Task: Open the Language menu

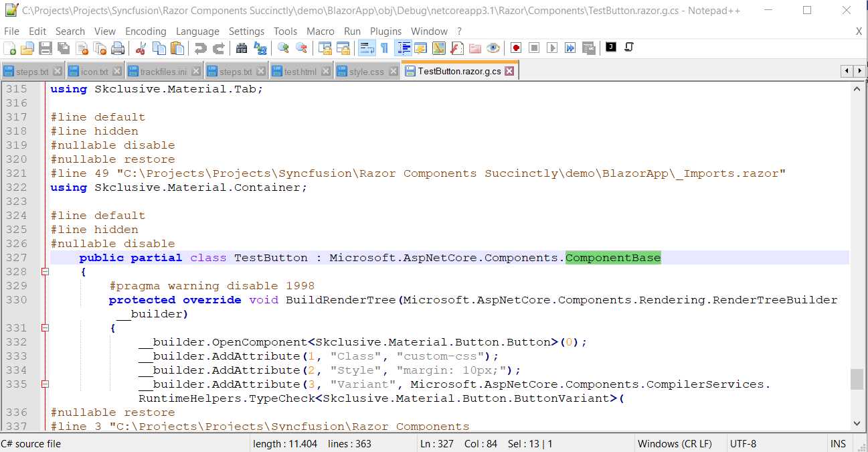Action: (197, 31)
